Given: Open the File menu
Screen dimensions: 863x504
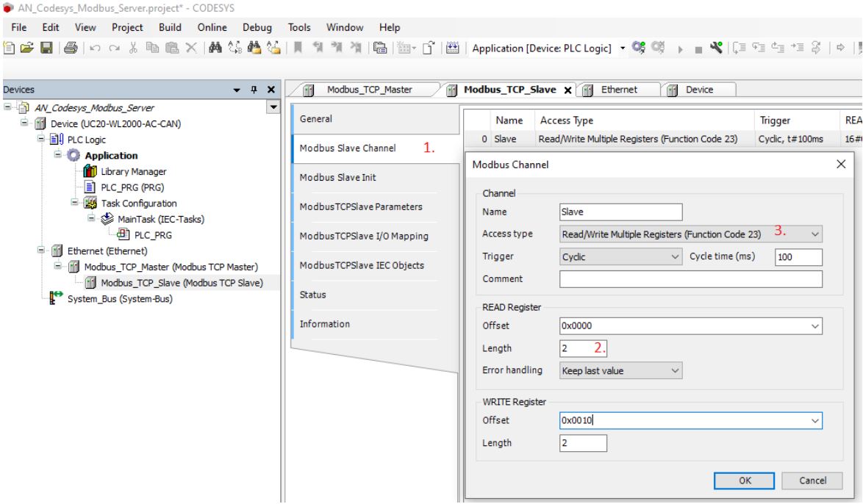Looking at the screenshot, I should [18, 27].
